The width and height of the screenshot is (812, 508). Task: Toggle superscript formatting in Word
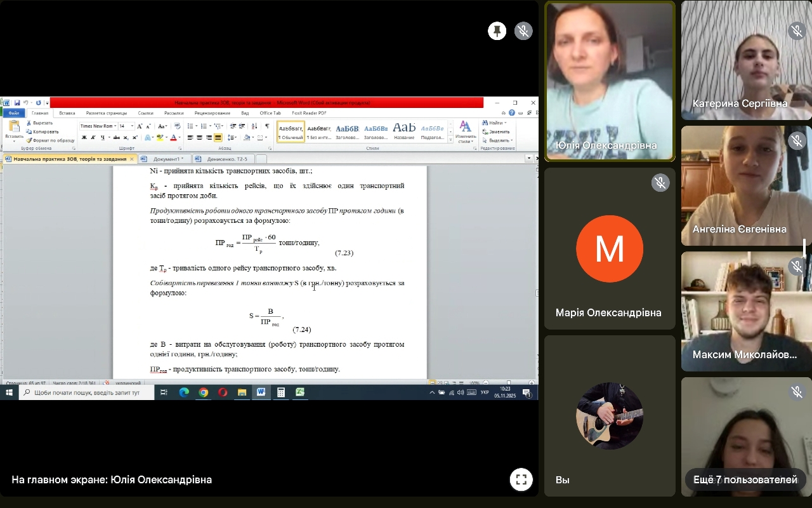(134, 137)
